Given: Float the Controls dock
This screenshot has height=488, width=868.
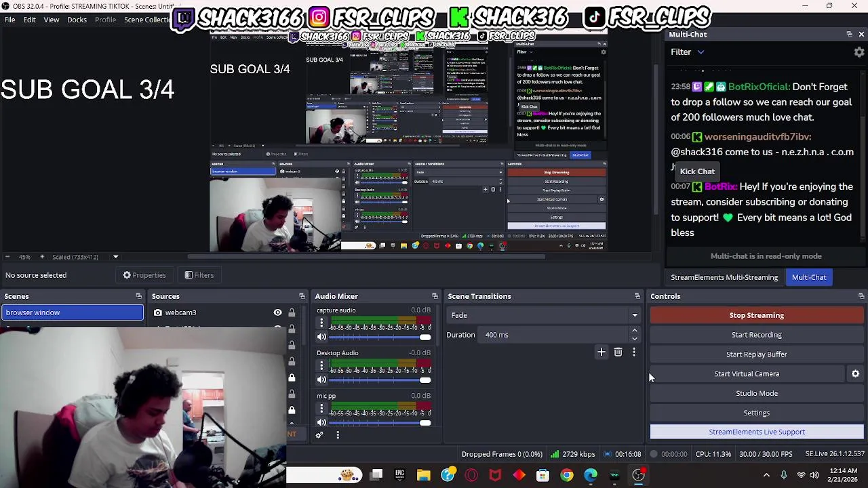Looking at the screenshot, I should pos(861,296).
